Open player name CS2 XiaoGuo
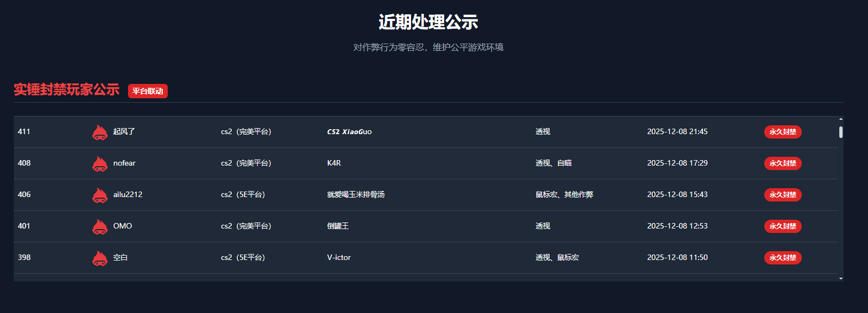 (349, 132)
